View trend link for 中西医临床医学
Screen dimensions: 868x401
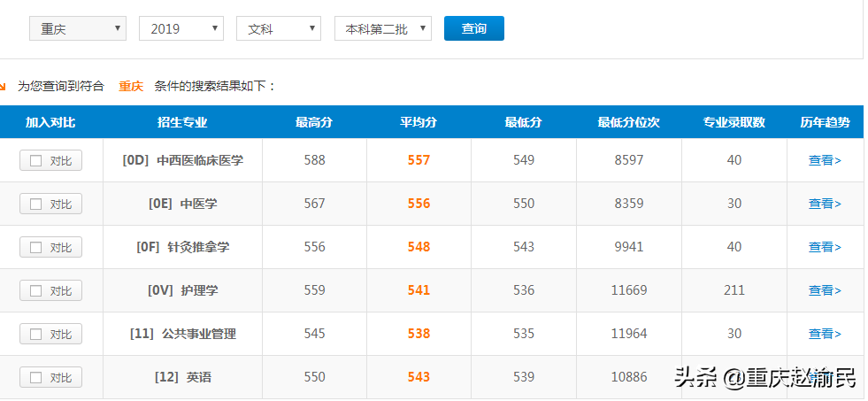pos(825,161)
